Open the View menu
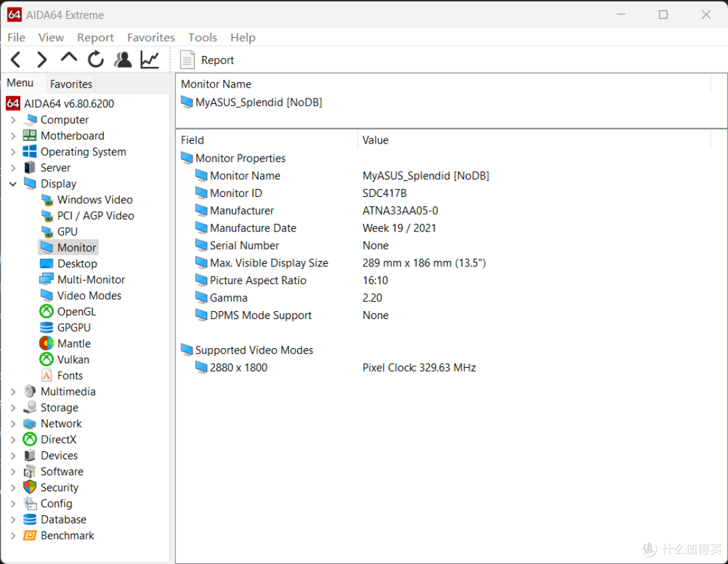728x564 pixels. pyautogui.click(x=51, y=37)
